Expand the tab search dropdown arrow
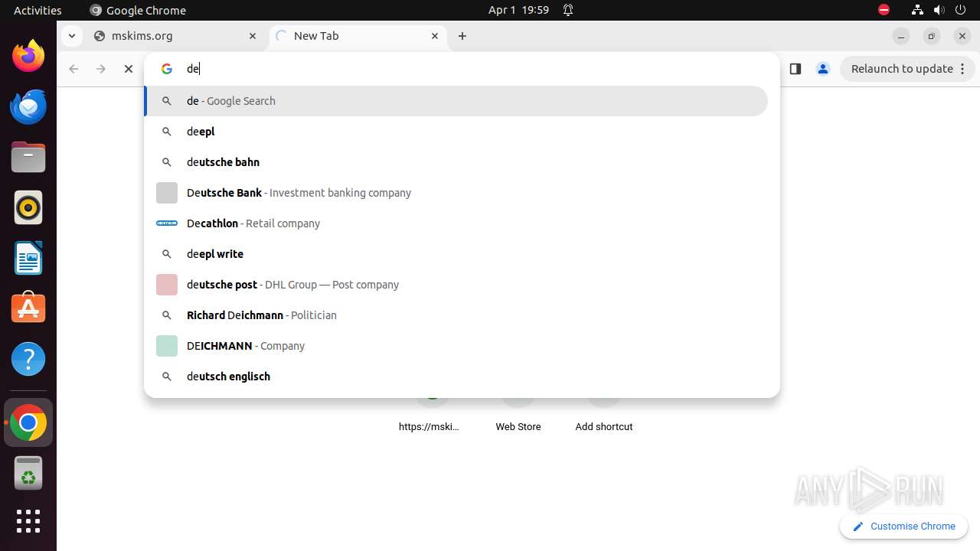This screenshot has width=980, height=551. click(71, 36)
